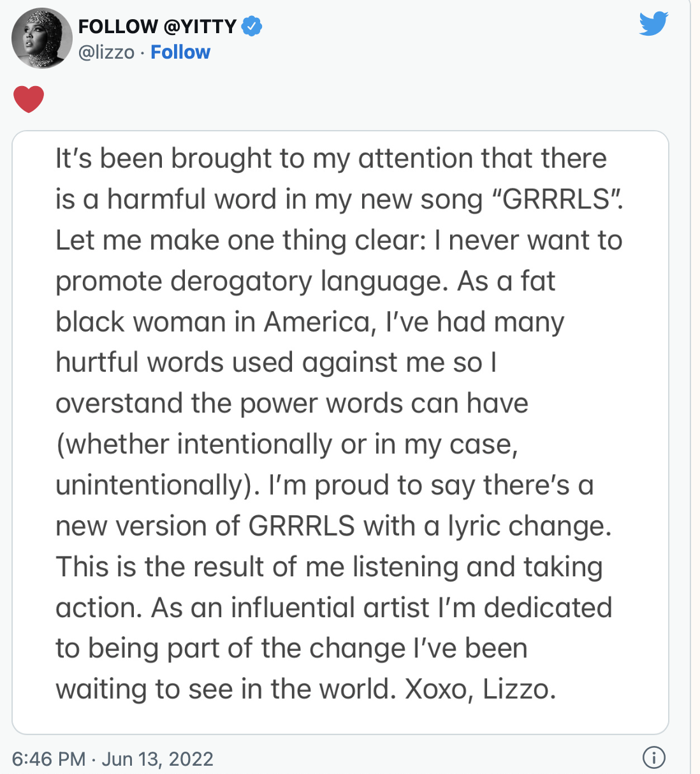This screenshot has height=774, width=700.
Task: Open the embedded statement note image
Action: click(x=340, y=432)
